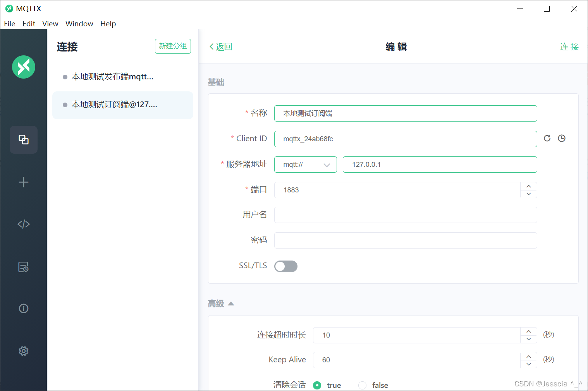The width and height of the screenshot is (588, 391).
Task: Decrease the 端口 port value
Action: pyautogui.click(x=529, y=194)
